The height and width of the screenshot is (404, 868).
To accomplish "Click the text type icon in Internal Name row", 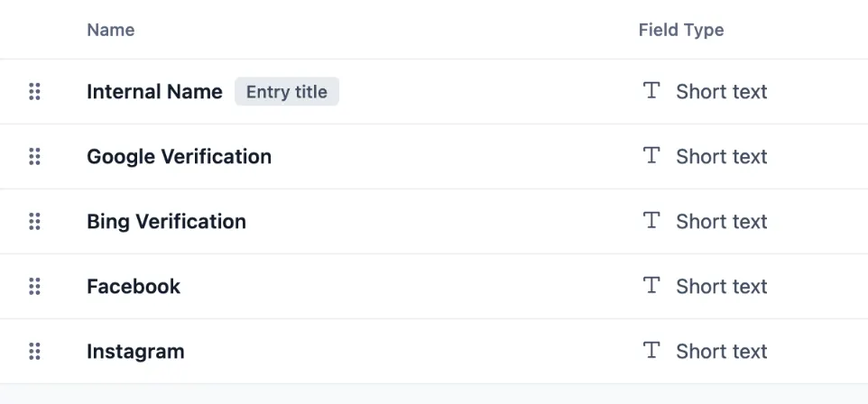I will (x=651, y=90).
